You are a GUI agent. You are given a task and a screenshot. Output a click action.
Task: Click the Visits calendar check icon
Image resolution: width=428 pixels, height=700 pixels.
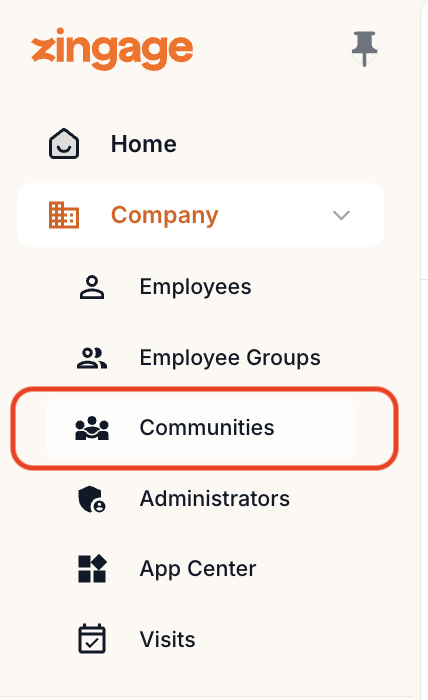[x=92, y=639]
